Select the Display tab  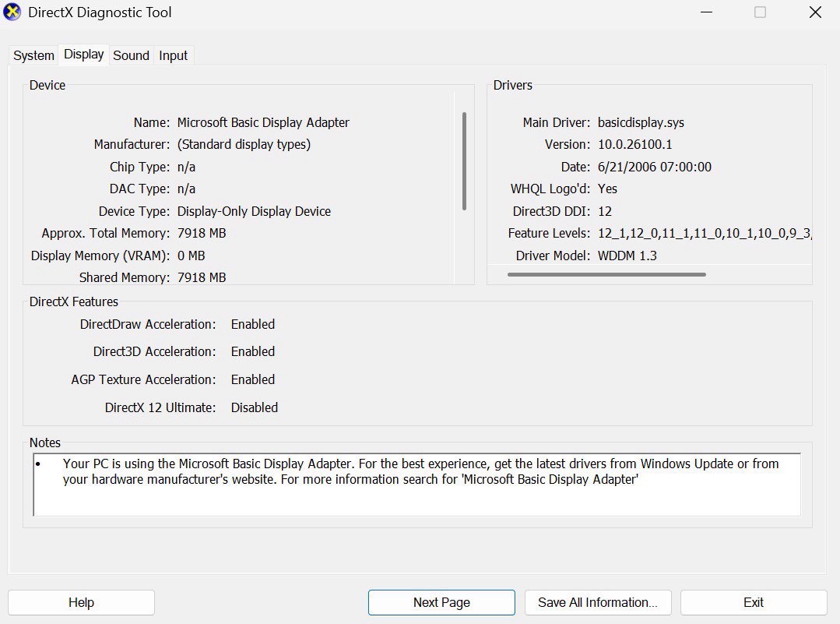pyautogui.click(x=84, y=55)
